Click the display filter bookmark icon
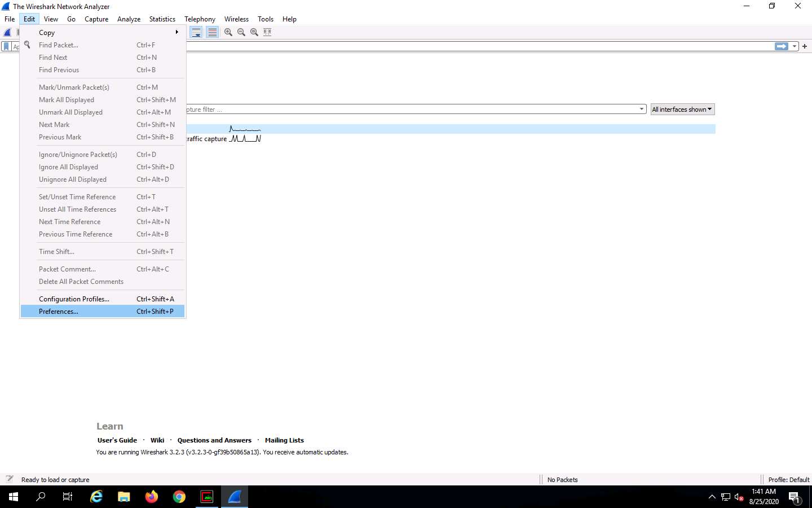The width and height of the screenshot is (812, 508). point(6,46)
